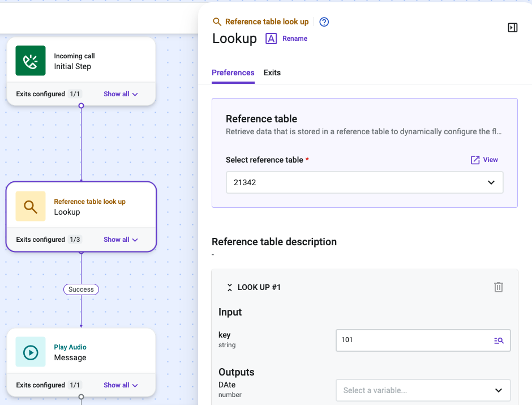Click the Rename text icon

pos(271,39)
